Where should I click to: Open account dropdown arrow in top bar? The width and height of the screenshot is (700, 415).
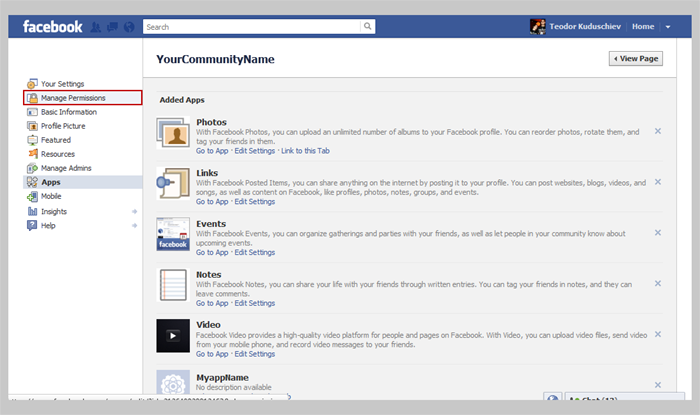[x=668, y=27]
